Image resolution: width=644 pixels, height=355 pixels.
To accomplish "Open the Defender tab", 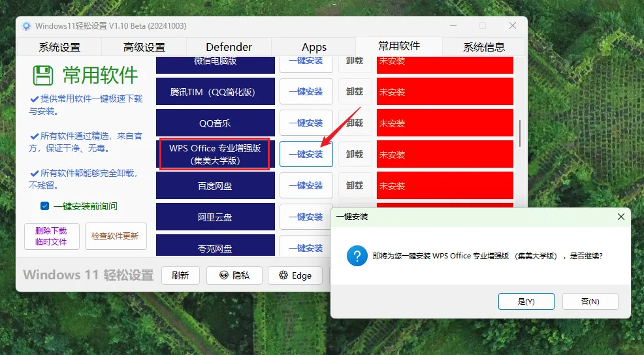I will (x=229, y=47).
